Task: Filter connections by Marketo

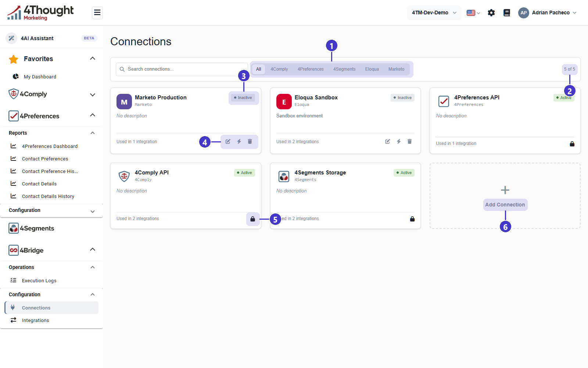Action: [397, 69]
